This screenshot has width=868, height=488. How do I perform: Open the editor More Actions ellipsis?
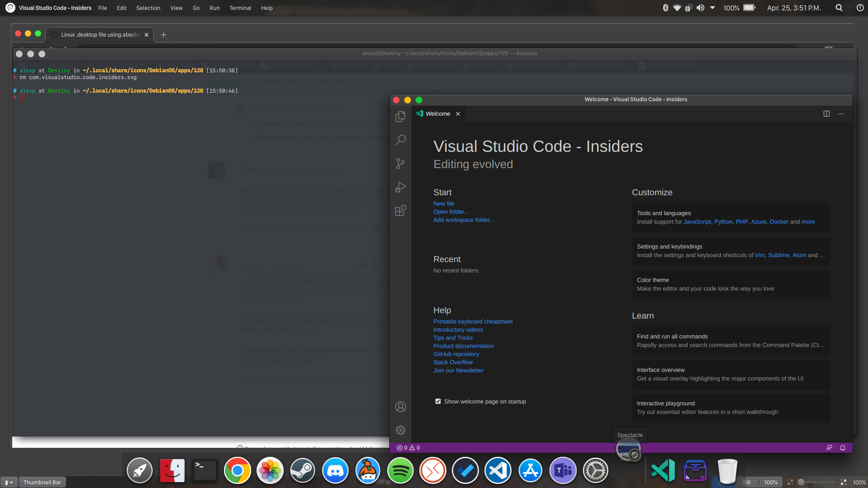tap(841, 114)
